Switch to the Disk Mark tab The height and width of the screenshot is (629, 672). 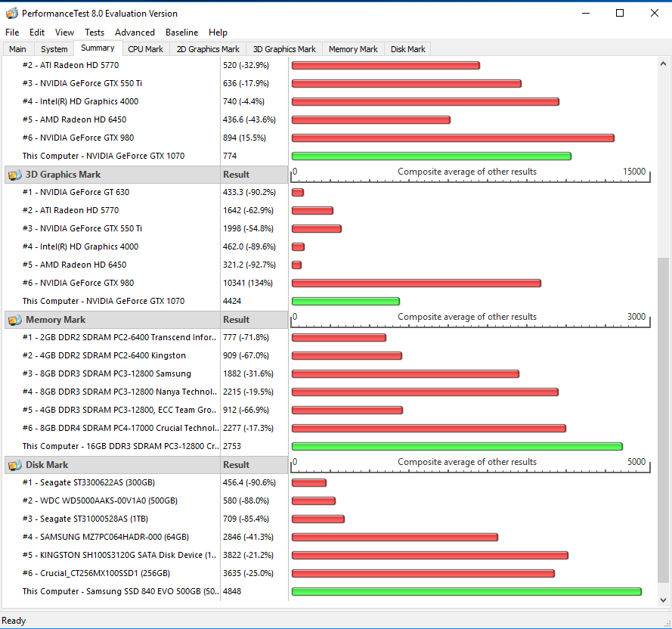click(x=408, y=49)
